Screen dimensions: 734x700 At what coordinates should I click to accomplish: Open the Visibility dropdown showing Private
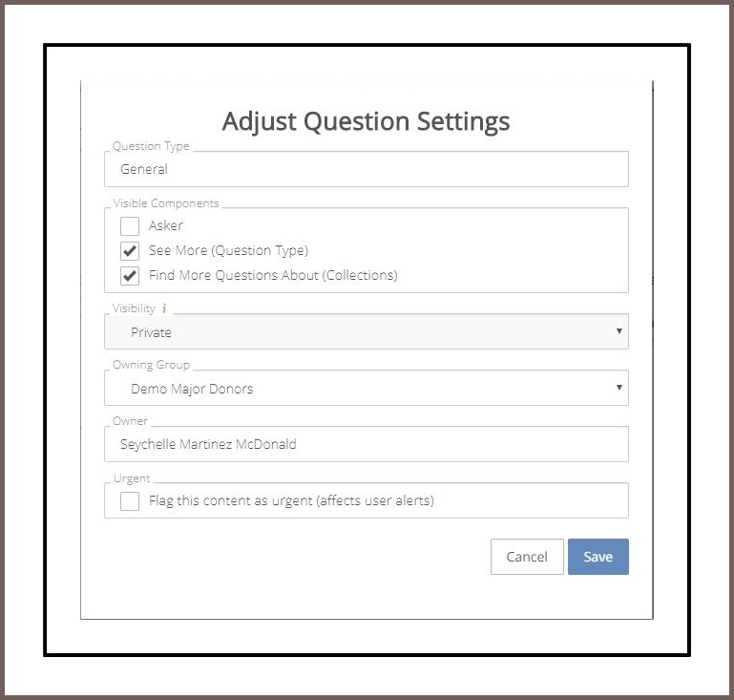367,331
